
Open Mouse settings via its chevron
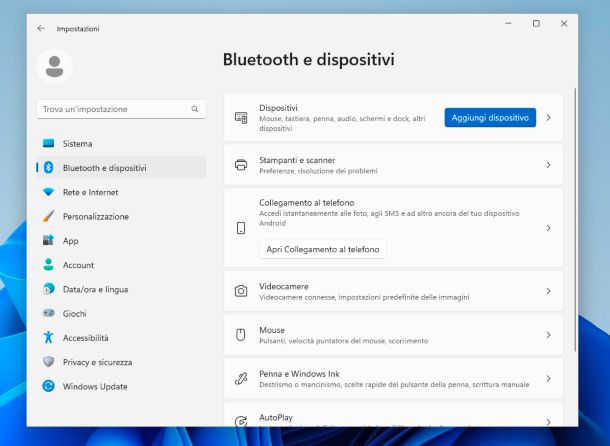coord(548,335)
